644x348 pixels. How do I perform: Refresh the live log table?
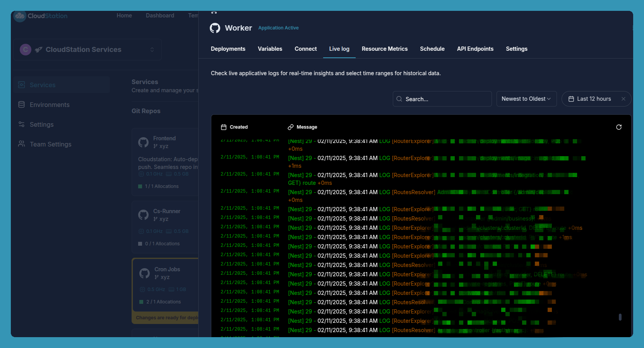point(619,127)
